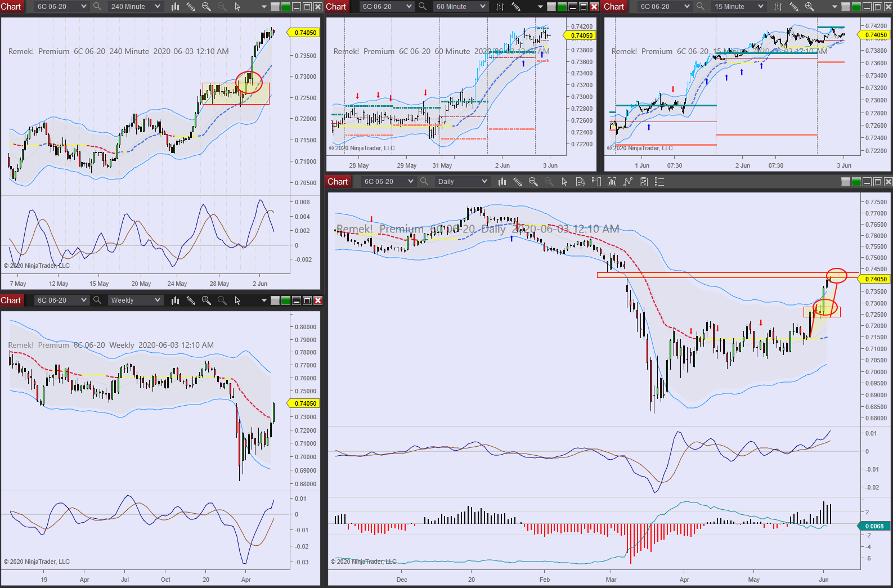This screenshot has width=893, height=588.
Task: Open properties list in Daily chart
Action: (x=659, y=182)
